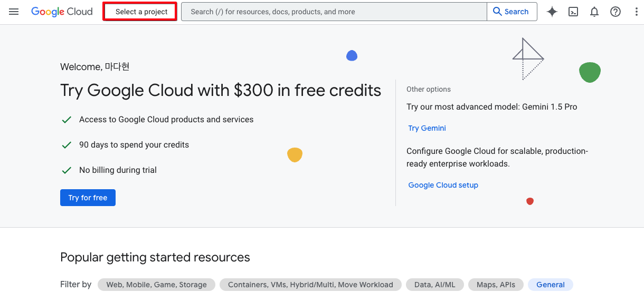Activate Cloud Shell terminal icon

(x=573, y=12)
